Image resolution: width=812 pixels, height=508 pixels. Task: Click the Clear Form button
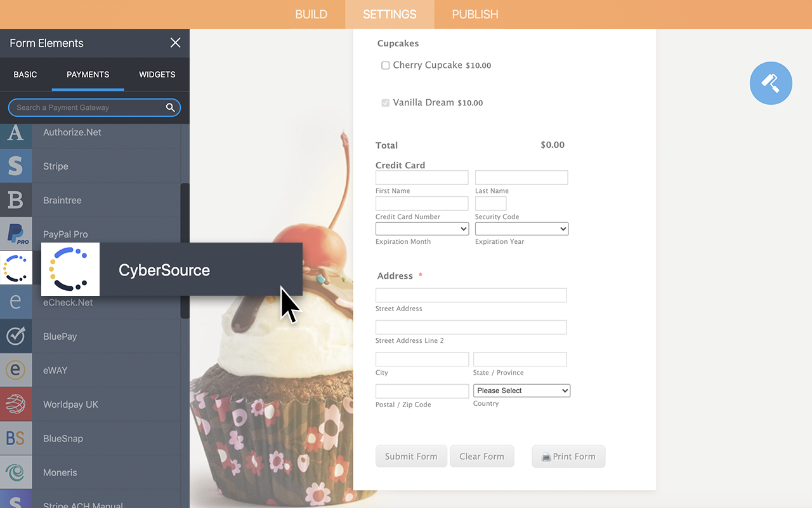coord(482,456)
